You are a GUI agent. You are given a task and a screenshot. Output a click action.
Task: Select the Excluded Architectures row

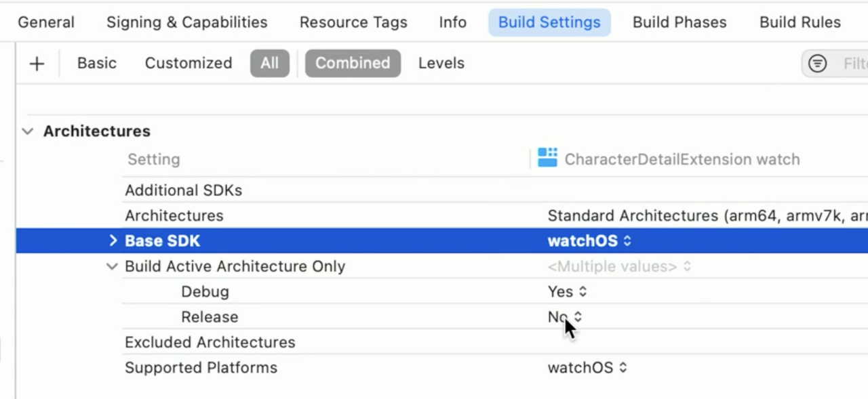pyautogui.click(x=210, y=343)
